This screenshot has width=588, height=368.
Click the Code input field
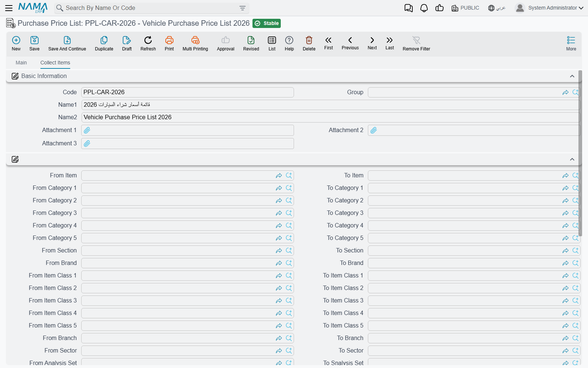point(187,92)
